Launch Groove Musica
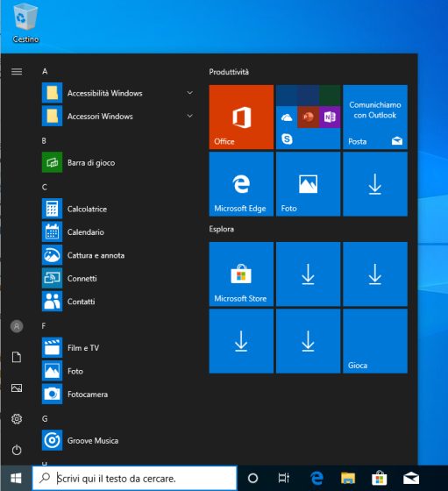This screenshot has width=448, height=491. click(119, 440)
